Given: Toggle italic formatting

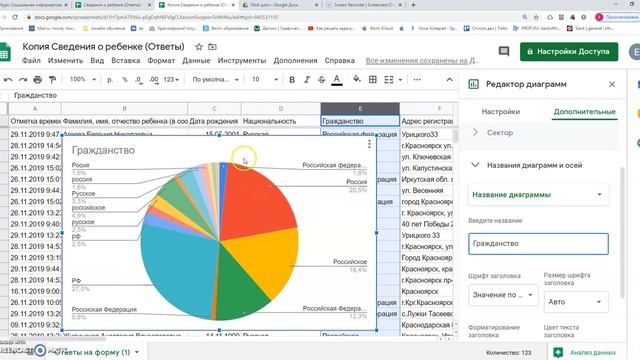Looking at the screenshot, I should click(x=307, y=80).
